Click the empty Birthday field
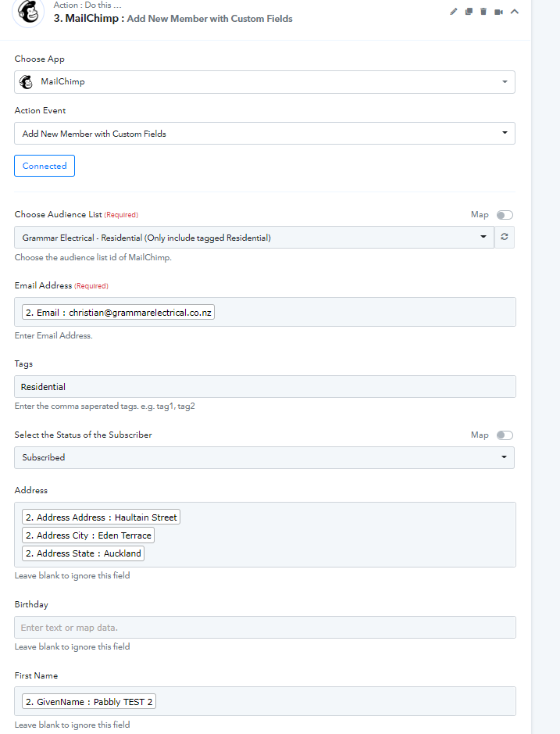Image resolution: width=560 pixels, height=734 pixels. click(x=265, y=627)
